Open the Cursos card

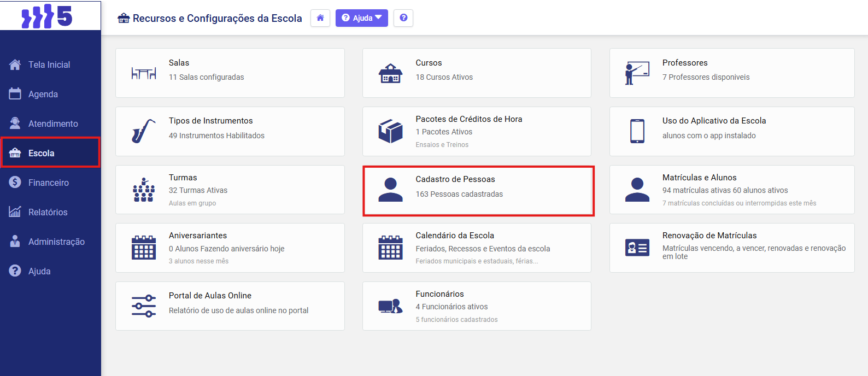coord(476,73)
